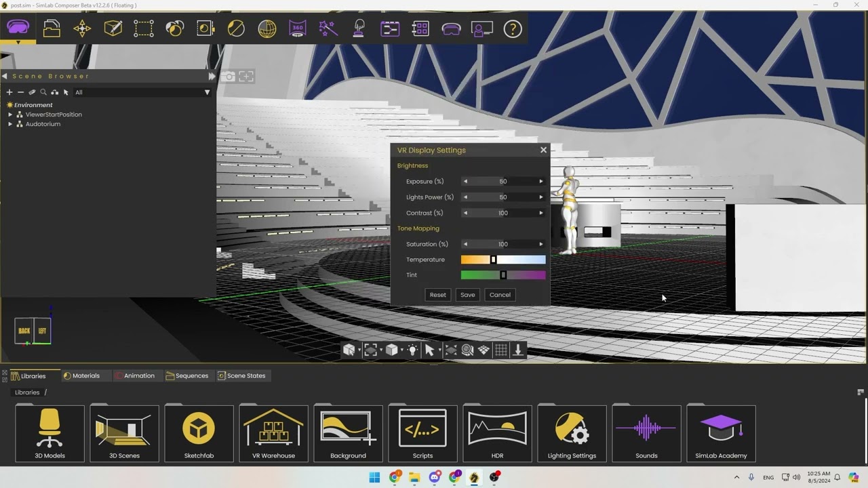Screen dimensions: 868x488
Task: Switch to the Materials tab
Action: pos(81,375)
